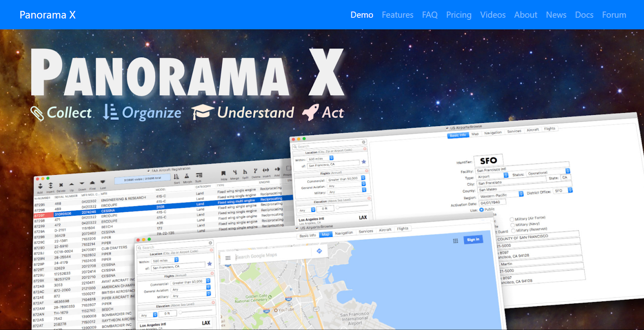The height and width of the screenshot is (330, 644).
Task: Open the General Aviation dropdown in the Map window
Action: 191,289
